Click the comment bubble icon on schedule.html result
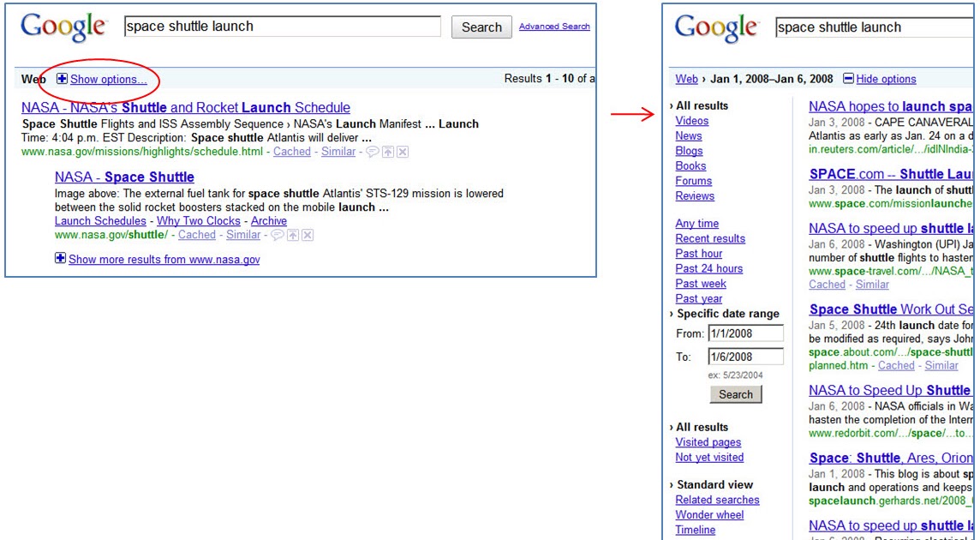 click(372, 152)
